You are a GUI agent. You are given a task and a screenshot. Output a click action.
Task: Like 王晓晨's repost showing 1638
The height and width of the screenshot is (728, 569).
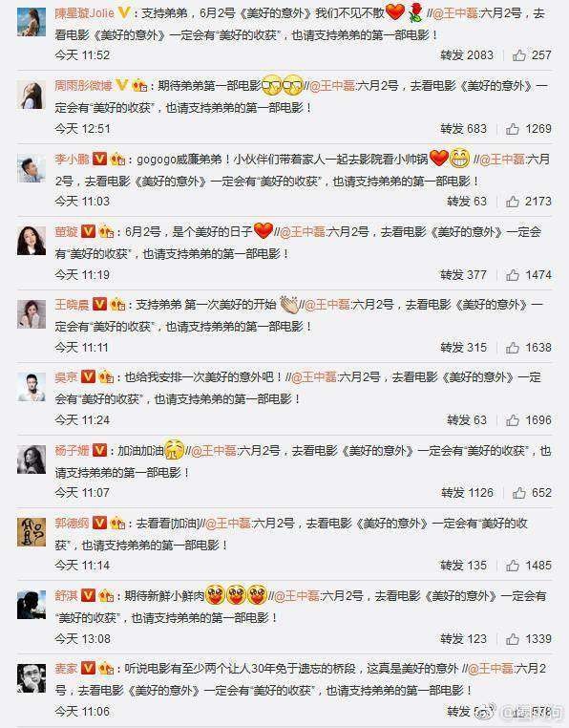pyautogui.click(x=513, y=348)
